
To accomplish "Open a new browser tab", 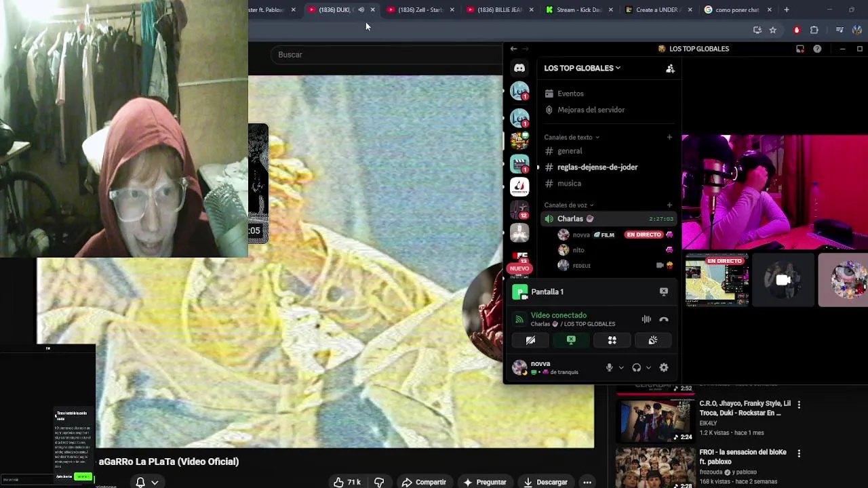I will click(x=787, y=9).
